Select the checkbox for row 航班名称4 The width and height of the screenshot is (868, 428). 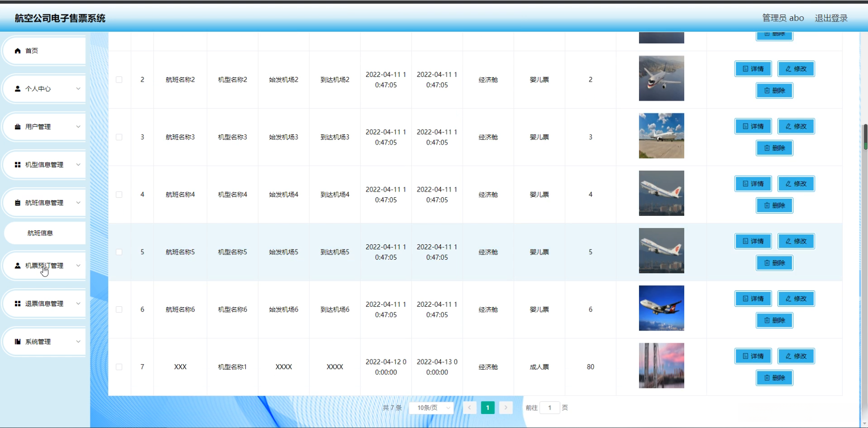pos(119,194)
